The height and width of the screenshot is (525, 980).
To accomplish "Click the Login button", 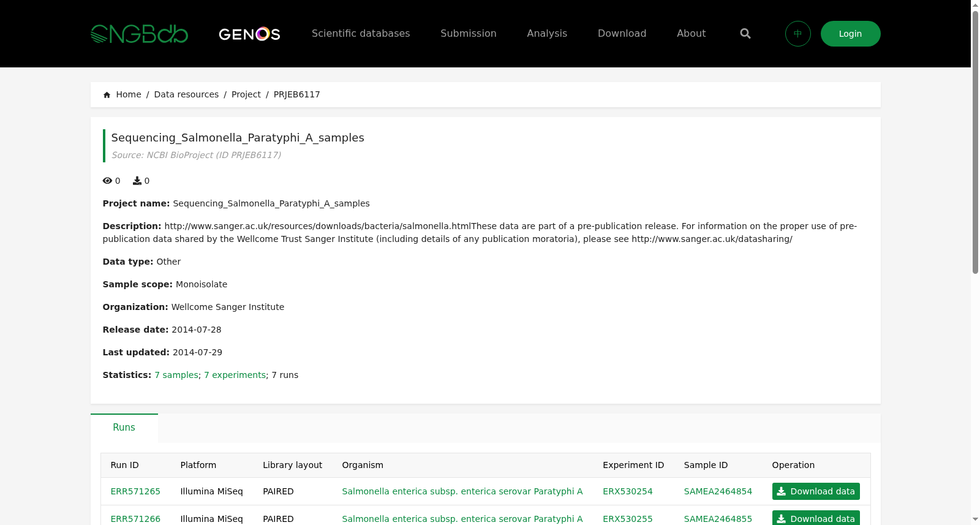I will [x=850, y=34].
